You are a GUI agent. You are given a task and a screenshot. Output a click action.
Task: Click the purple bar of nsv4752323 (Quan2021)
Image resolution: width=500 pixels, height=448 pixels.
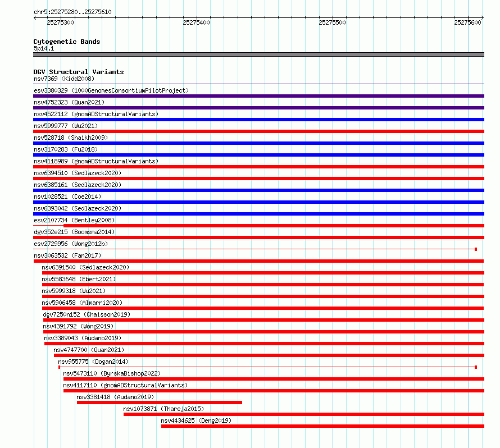[x=258, y=108]
